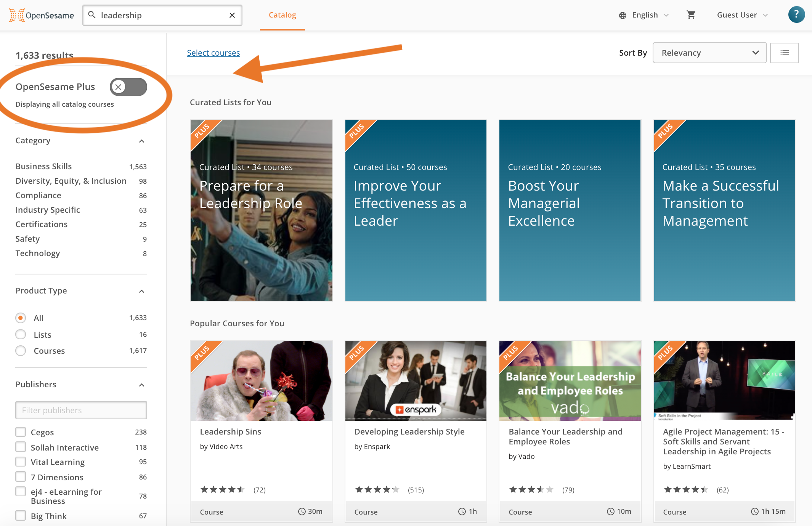The height and width of the screenshot is (526, 812).
Task: Open the Guest User menu
Action: (742, 15)
